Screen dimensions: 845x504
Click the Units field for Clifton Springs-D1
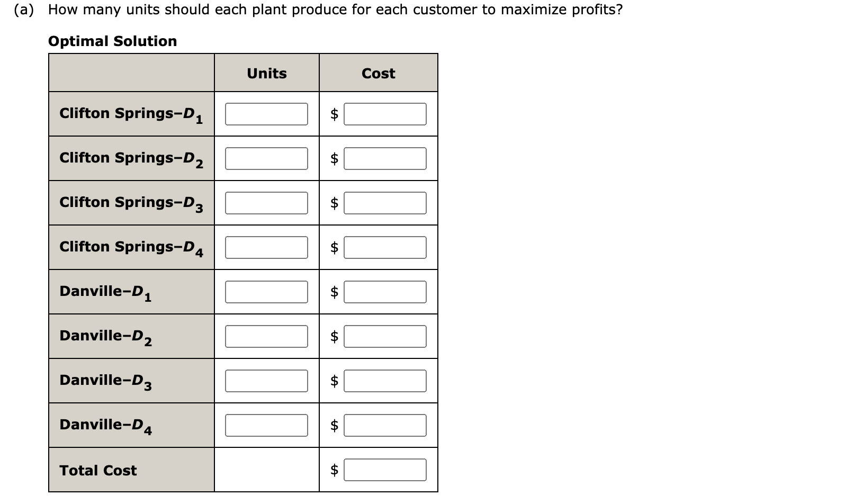266,113
